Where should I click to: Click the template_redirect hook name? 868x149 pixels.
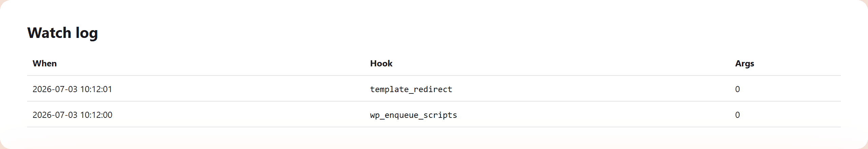[411, 89]
